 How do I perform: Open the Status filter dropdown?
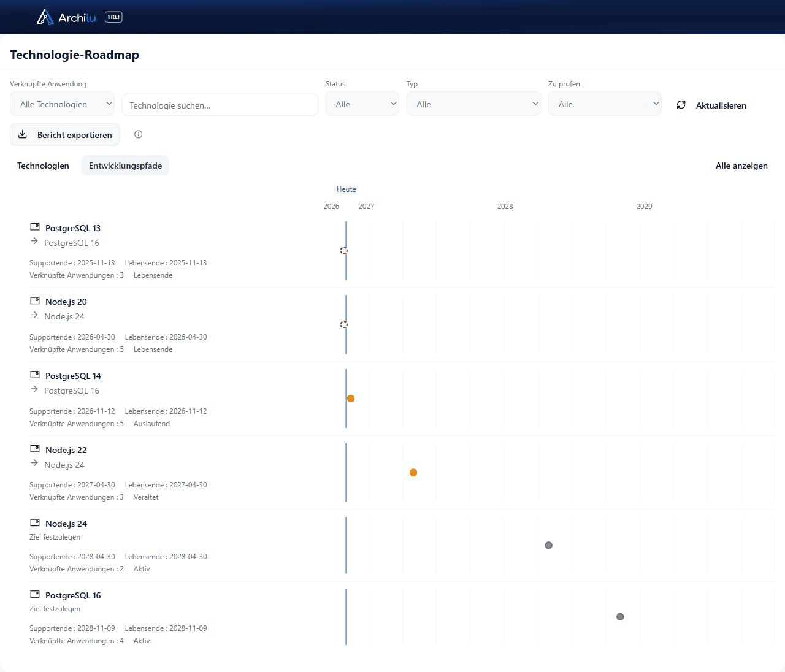(362, 104)
